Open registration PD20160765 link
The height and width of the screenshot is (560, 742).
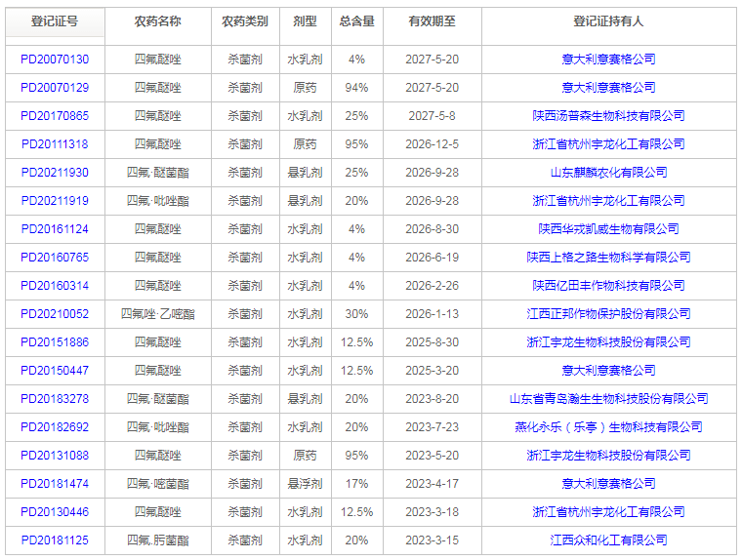[x=55, y=258]
